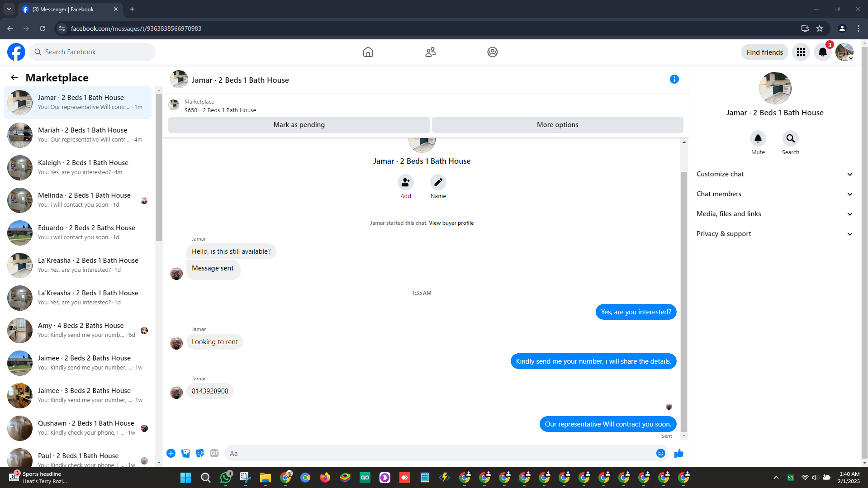Expand Privacy & support section
Image resolution: width=868 pixels, height=488 pixels.
(775, 234)
